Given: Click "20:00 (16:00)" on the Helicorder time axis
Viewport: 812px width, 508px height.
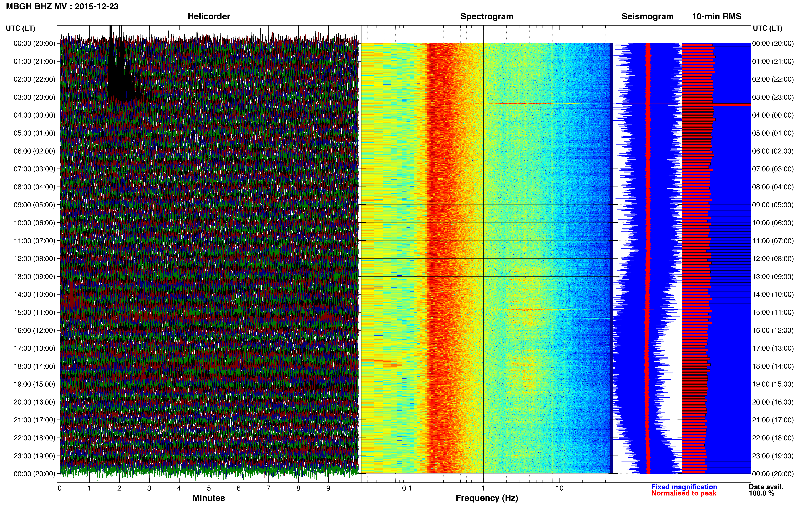Looking at the screenshot, I should (34, 402).
